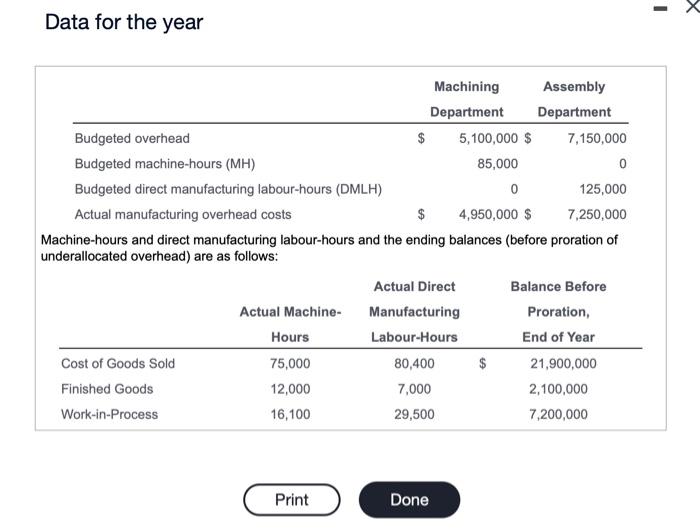This screenshot has width=700, height=531.
Task: Select the Work-in-Process row label
Action: click(110, 414)
